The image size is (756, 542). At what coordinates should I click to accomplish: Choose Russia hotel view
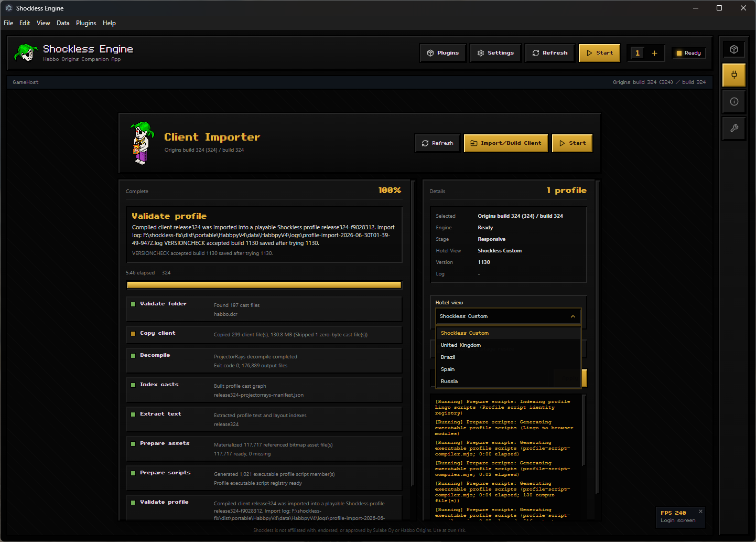(x=508, y=381)
